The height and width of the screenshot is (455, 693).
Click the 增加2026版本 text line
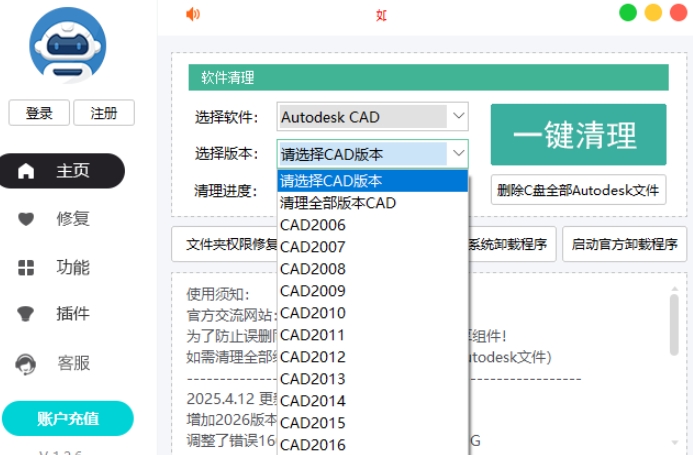point(232,420)
